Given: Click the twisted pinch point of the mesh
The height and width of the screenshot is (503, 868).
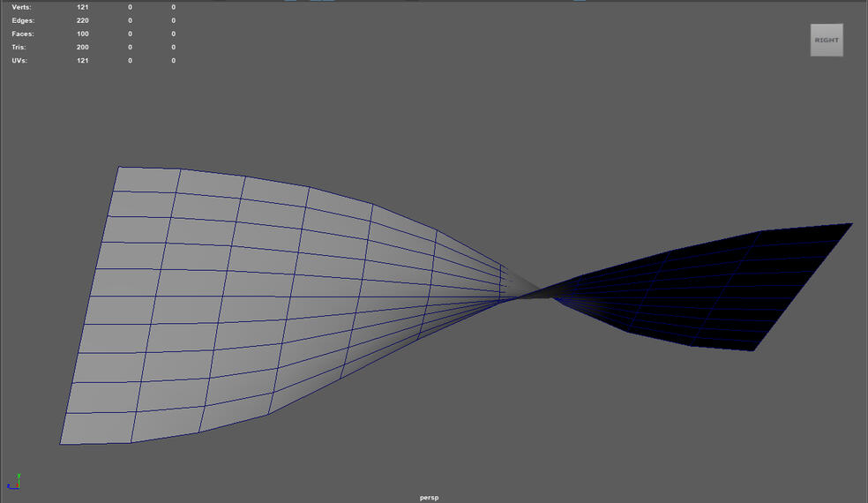Looking at the screenshot, I should point(529,295).
